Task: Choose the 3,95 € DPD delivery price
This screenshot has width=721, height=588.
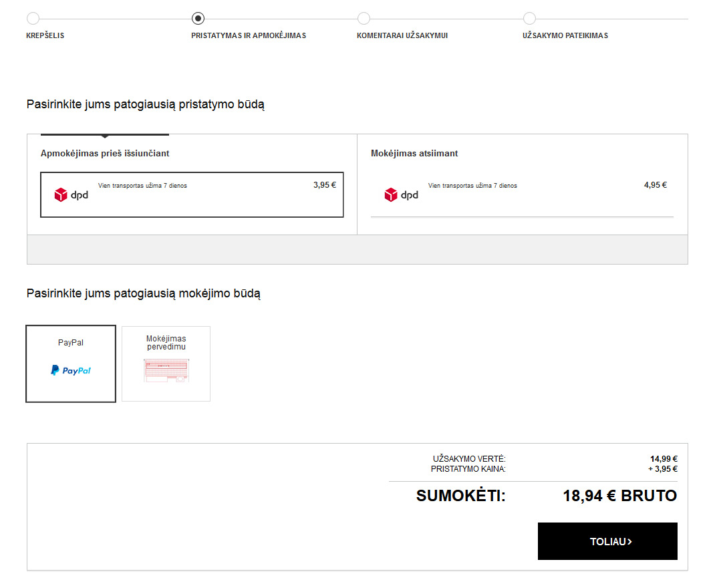Action: tap(324, 185)
